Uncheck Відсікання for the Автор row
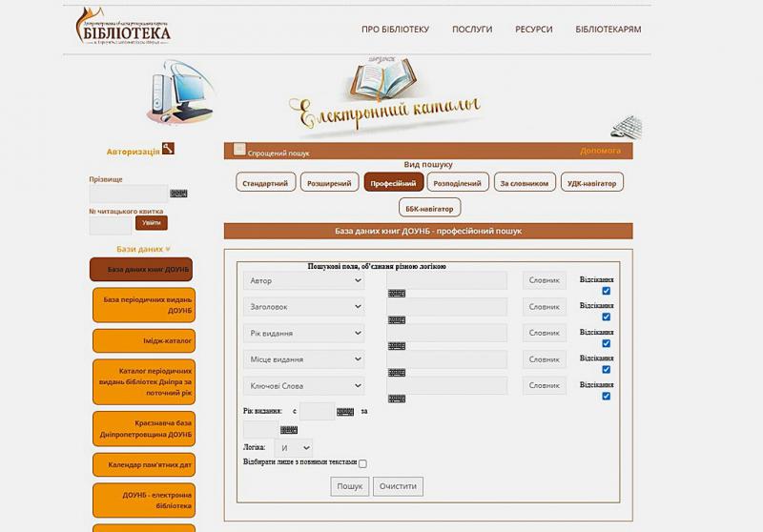 point(606,291)
